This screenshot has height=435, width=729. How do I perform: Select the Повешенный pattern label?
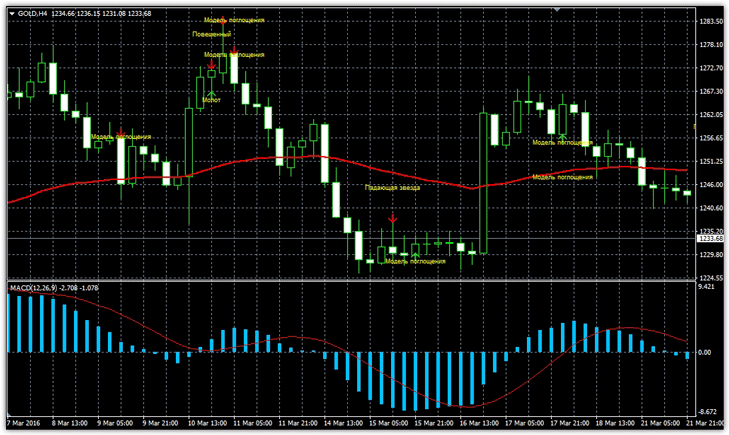(x=212, y=34)
